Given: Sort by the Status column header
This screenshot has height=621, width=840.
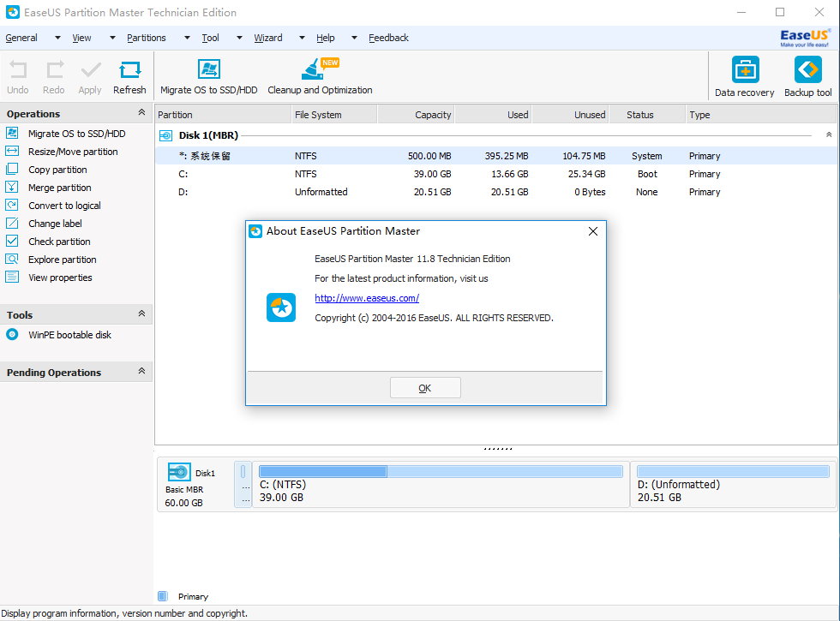Looking at the screenshot, I should click(x=647, y=115).
